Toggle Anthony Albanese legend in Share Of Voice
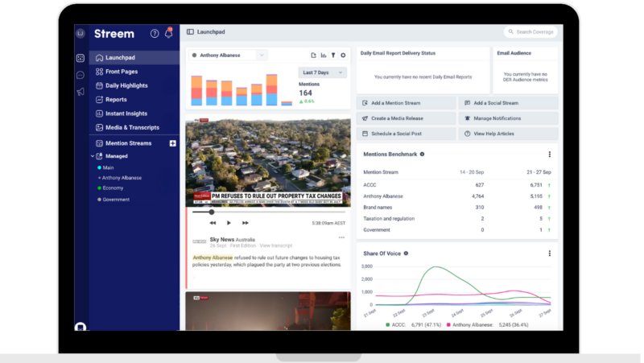 pyautogui.click(x=488, y=325)
